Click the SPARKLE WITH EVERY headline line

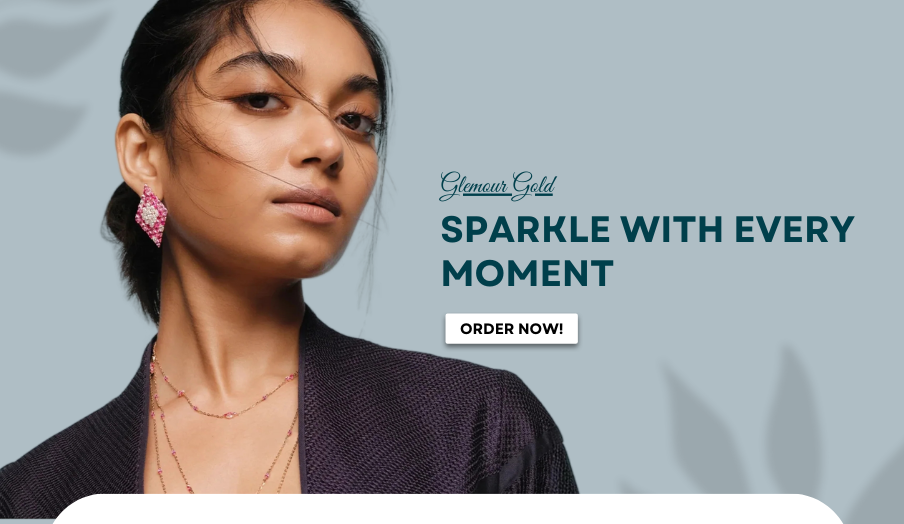(x=647, y=229)
